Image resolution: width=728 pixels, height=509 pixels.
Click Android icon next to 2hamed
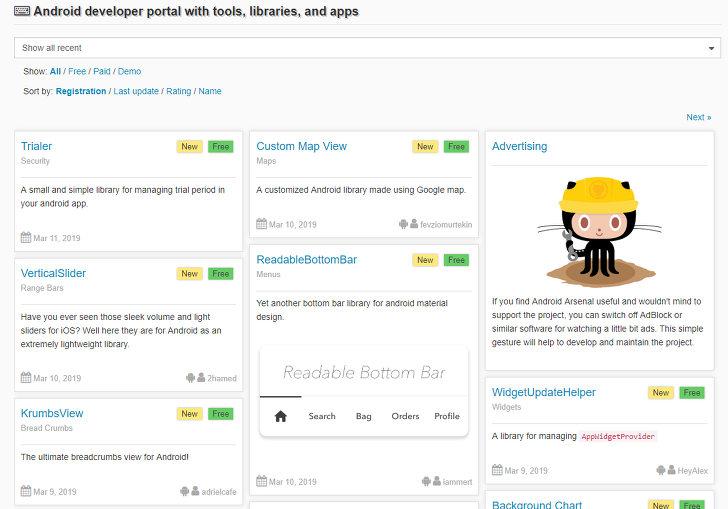click(190, 378)
